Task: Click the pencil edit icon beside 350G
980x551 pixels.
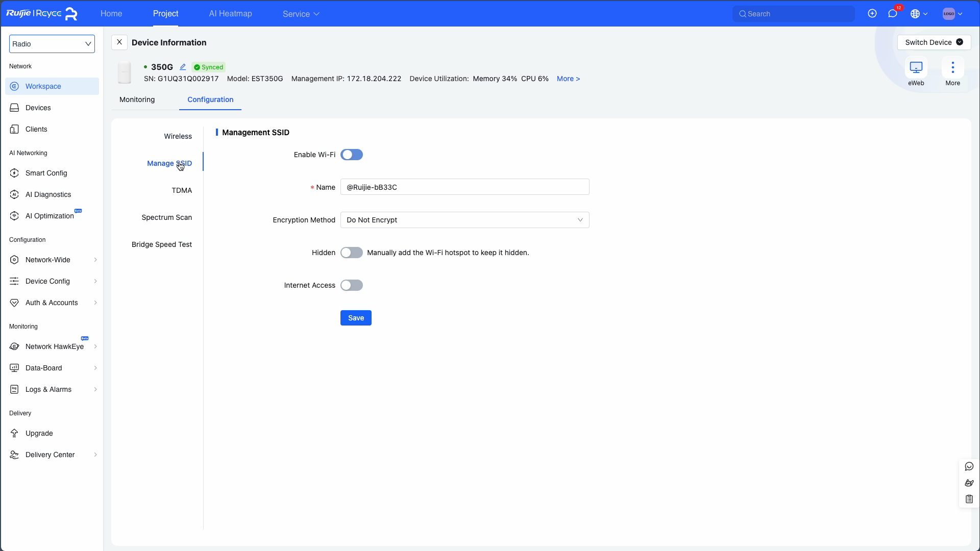Action: (183, 67)
